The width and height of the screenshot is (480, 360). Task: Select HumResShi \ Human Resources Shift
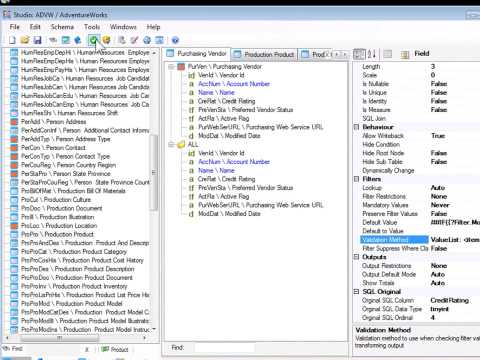[69, 113]
